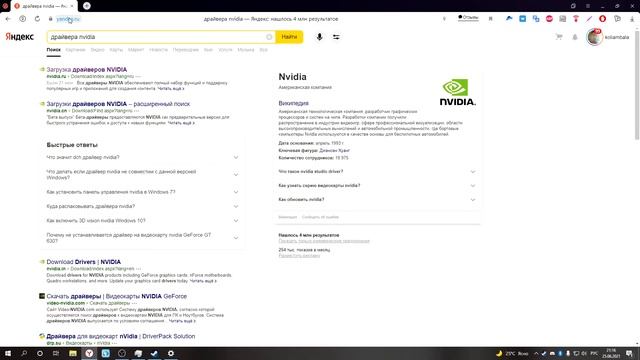The height and width of the screenshot is (360, 640).
Task: Open the translate extension icon
Action: click(x=536, y=19)
